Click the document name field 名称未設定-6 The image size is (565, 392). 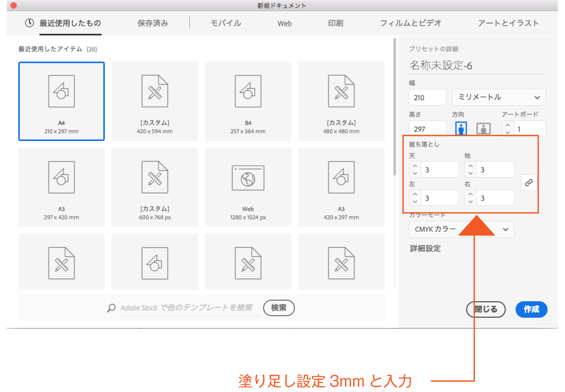(478, 66)
